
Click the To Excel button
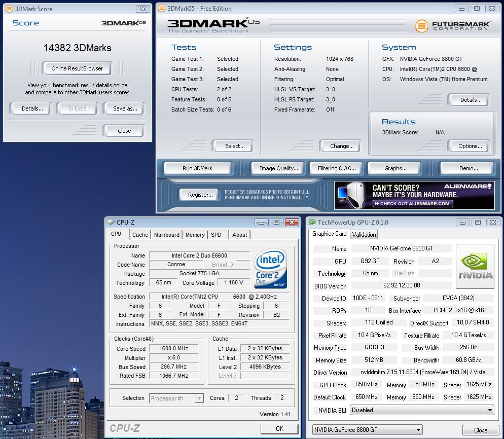[77, 108]
